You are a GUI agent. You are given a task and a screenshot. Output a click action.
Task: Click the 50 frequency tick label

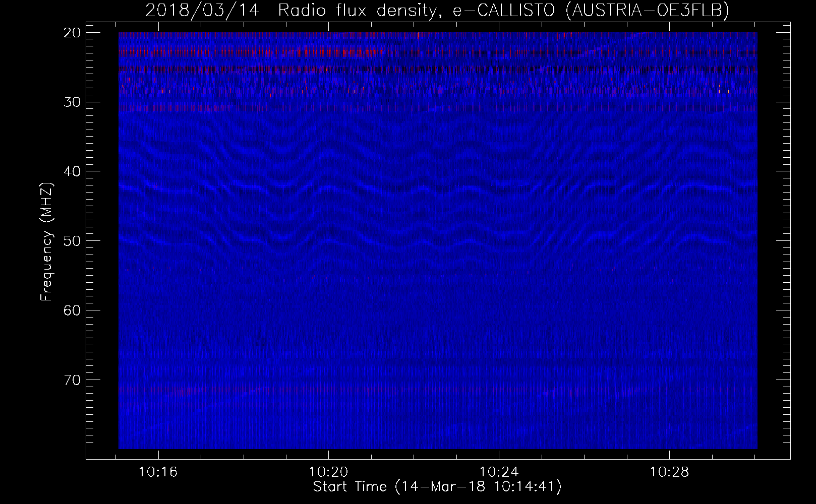(72, 240)
